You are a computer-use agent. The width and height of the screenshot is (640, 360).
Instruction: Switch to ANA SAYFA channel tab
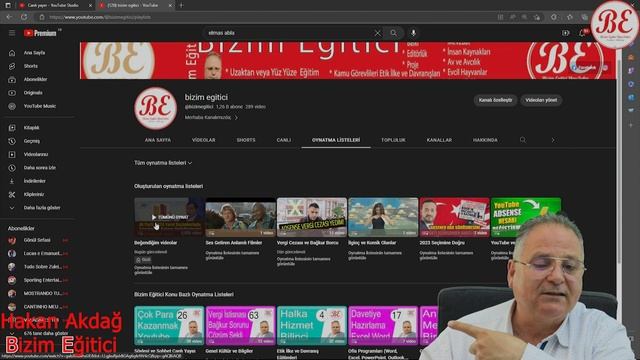tap(158, 140)
